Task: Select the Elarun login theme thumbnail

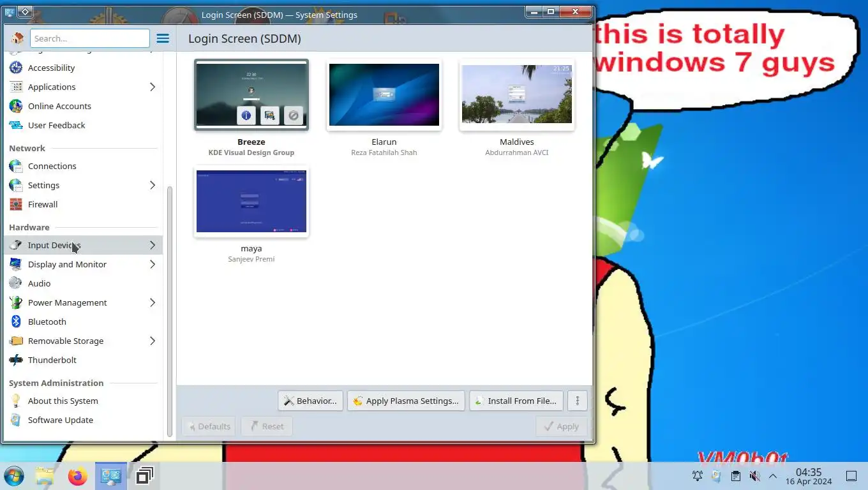Action: click(x=384, y=94)
